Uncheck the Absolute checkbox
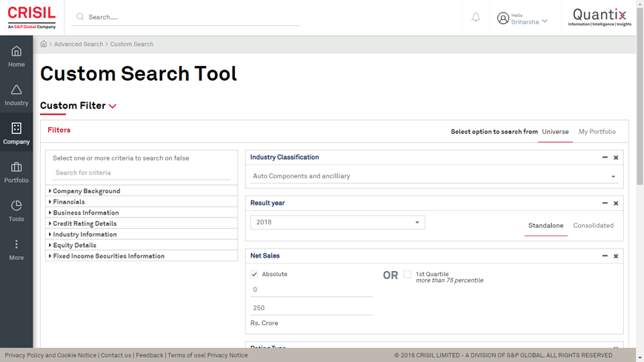Image resolution: width=644 pixels, height=362 pixels. click(x=254, y=275)
